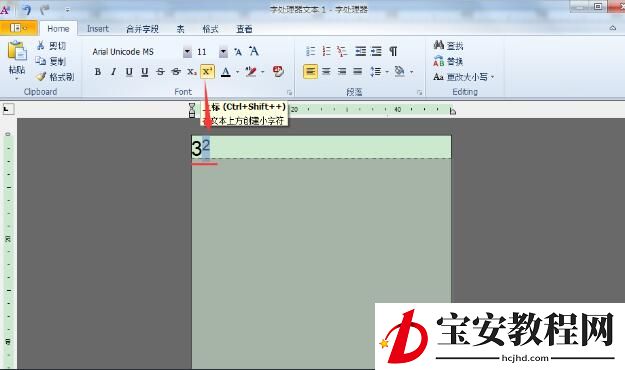Viewport: 625px width, 370px height.
Task: Click the Arial Unicode MS font name field
Action: click(136, 52)
